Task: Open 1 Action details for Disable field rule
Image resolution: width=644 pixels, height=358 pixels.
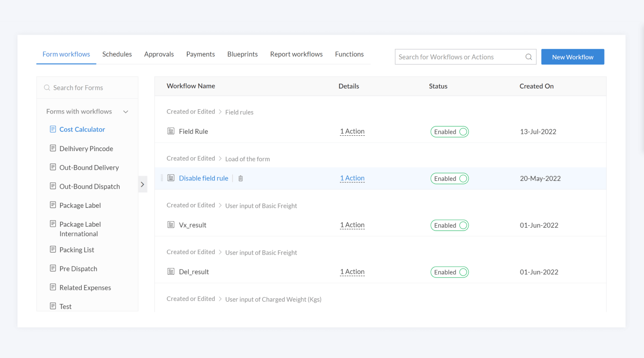Action: click(352, 178)
